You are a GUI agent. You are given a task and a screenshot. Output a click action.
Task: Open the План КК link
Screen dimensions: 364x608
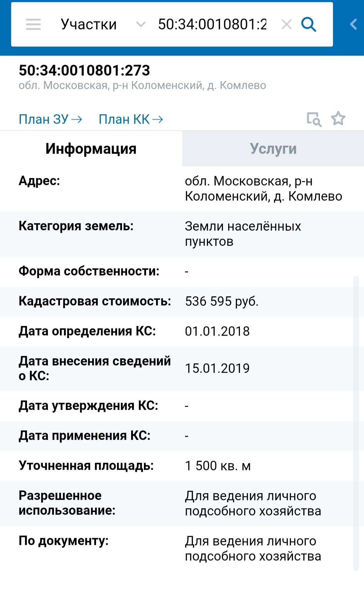coord(124,119)
